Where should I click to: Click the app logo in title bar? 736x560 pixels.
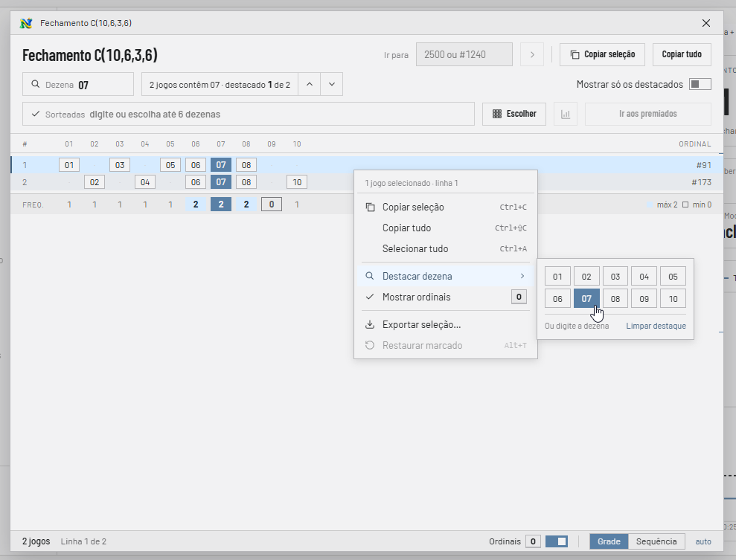(26, 23)
